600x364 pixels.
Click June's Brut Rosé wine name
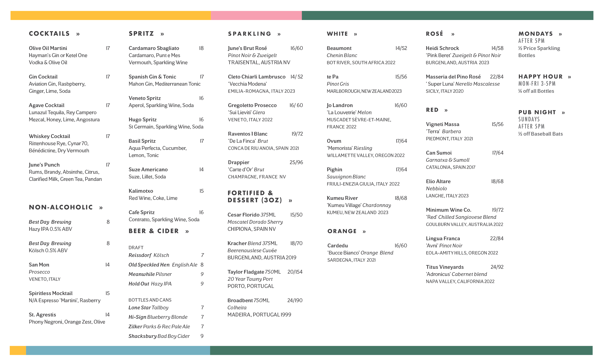[x=247, y=48]
